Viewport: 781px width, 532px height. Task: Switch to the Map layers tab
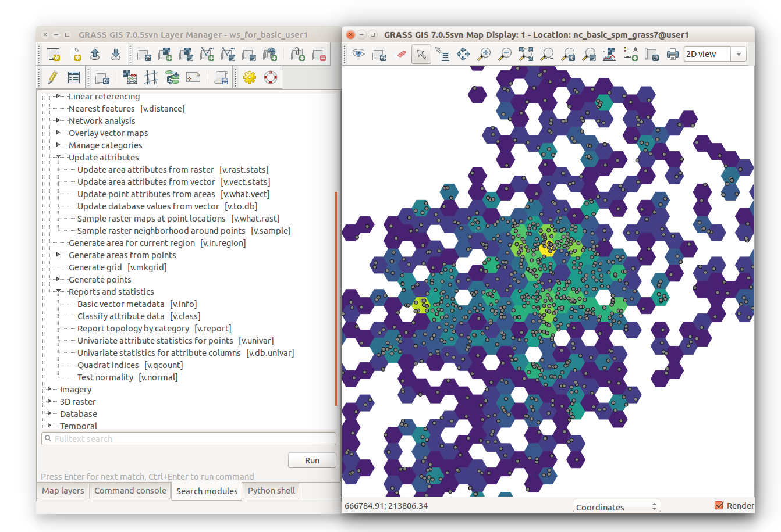click(x=63, y=491)
